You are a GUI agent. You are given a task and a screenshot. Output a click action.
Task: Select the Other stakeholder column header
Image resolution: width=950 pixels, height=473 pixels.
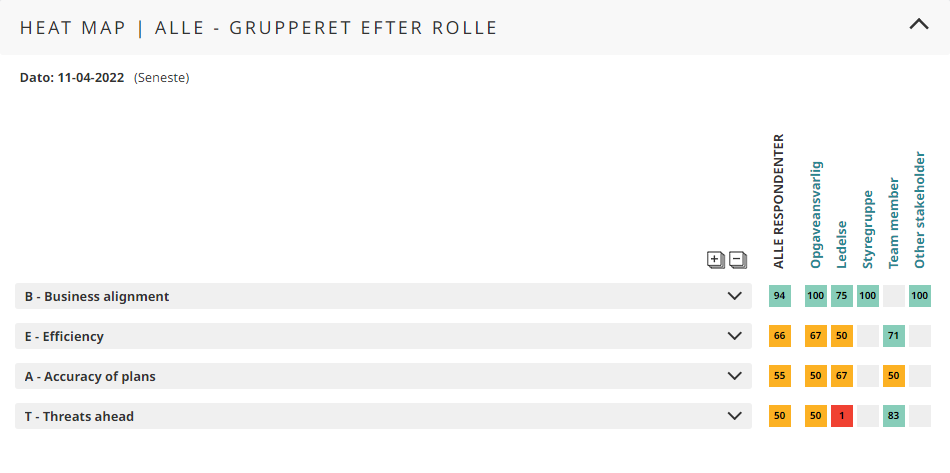920,210
